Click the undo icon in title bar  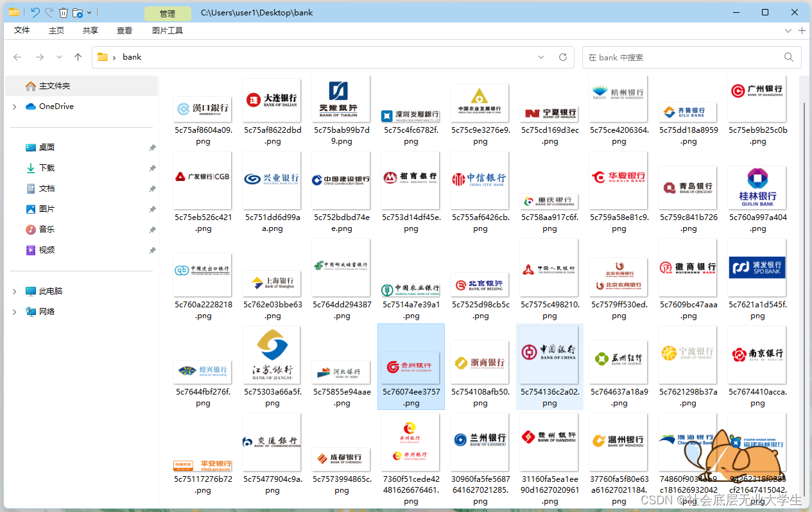pos(35,12)
